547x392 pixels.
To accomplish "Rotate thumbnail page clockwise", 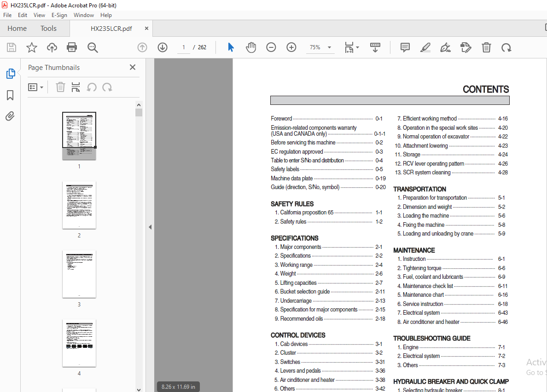I will tap(107, 87).
